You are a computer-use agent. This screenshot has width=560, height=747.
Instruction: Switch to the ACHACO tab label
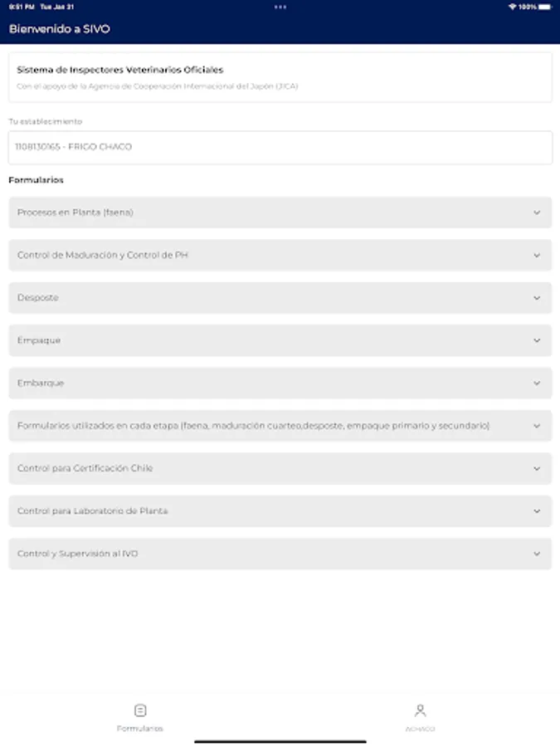[420, 729]
